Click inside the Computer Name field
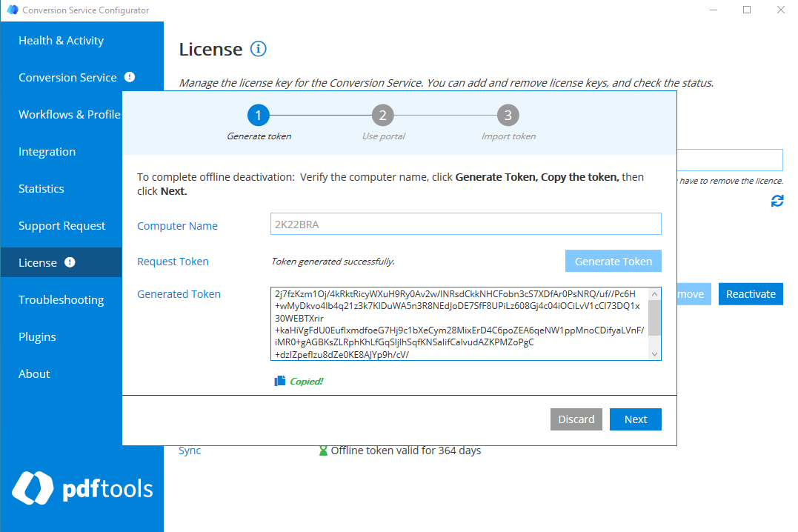Viewport: 798px width, 532px height. (x=465, y=224)
